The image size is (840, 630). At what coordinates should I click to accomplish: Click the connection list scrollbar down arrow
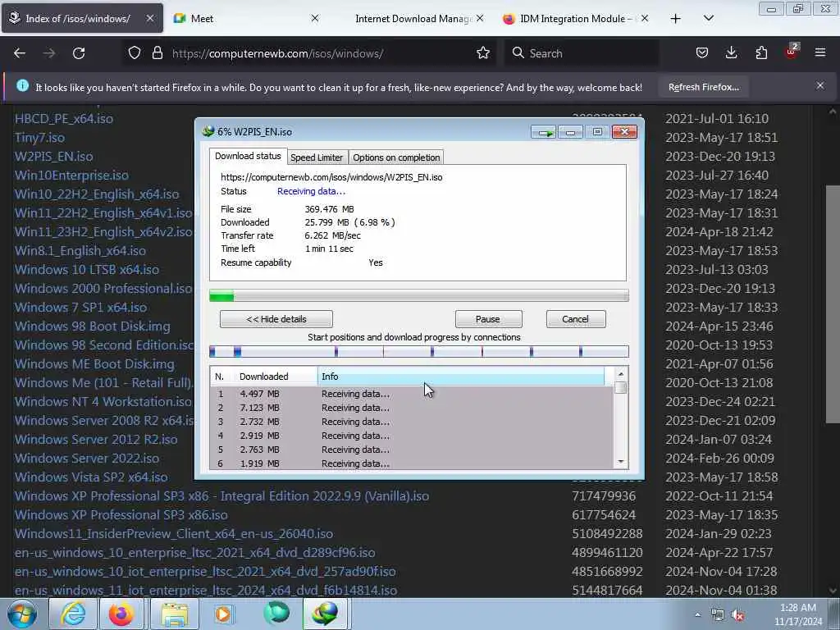click(621, 462)
